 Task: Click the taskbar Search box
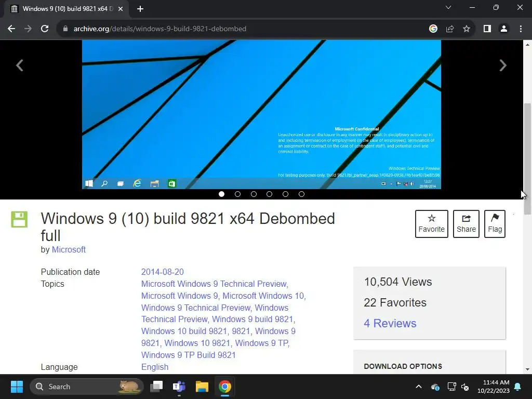click(x=87, y=387)
